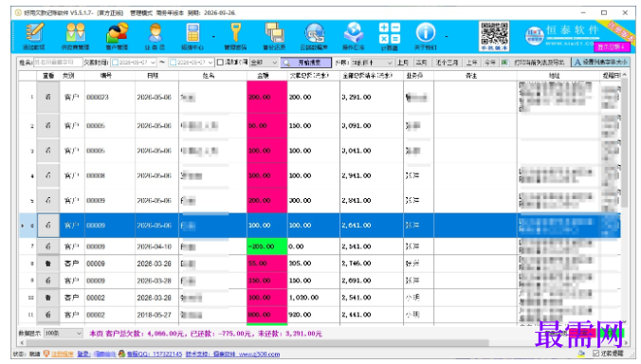Select green -200.00 amount cell
The width and height of the screenshot is (641, 364).
pyautogui.click(x=267, y=246)
